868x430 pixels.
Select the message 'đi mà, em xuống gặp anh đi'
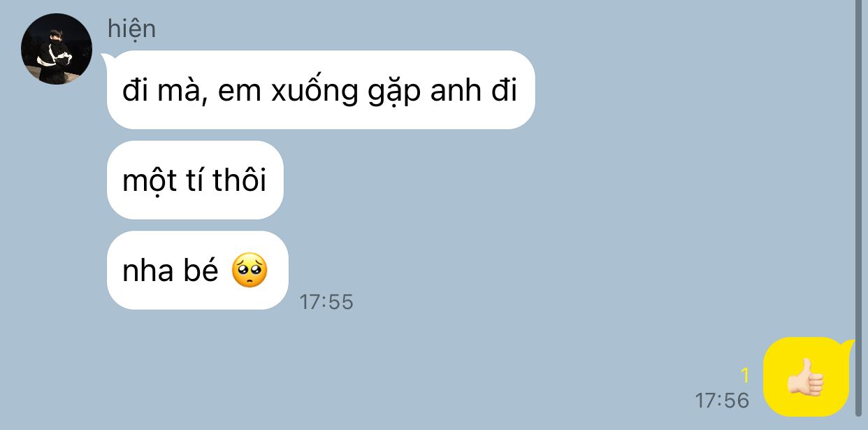321,89
